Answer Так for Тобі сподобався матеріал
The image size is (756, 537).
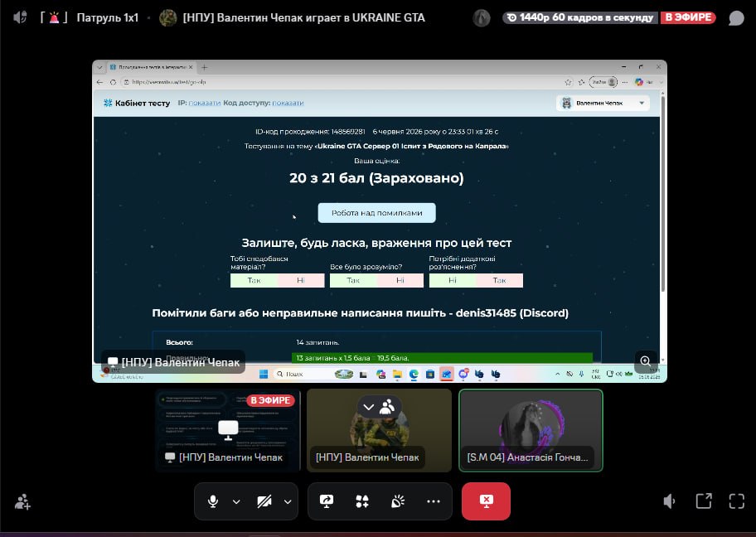(x=254, y=280)
